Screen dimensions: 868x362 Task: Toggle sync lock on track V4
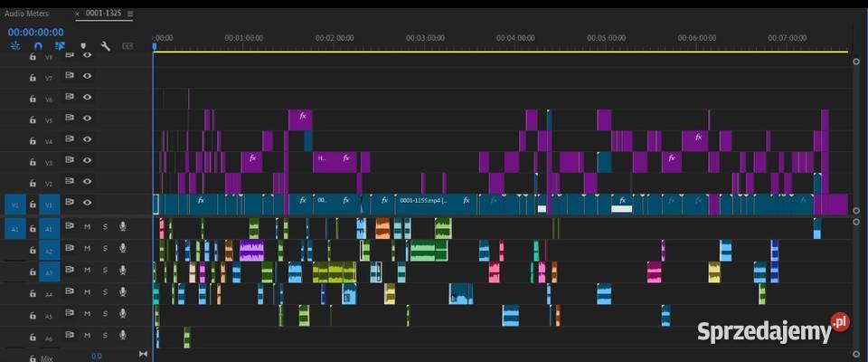[x=69, y=139]
